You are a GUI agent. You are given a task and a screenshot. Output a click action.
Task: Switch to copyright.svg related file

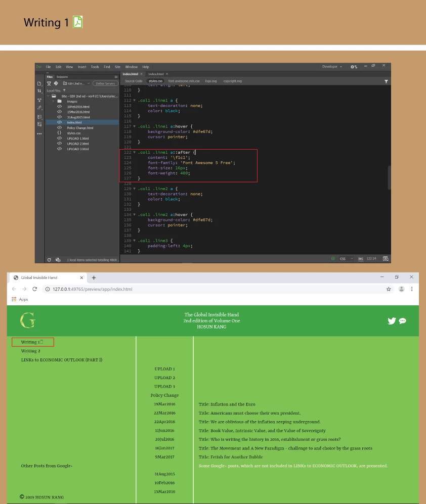click(232, 81)
